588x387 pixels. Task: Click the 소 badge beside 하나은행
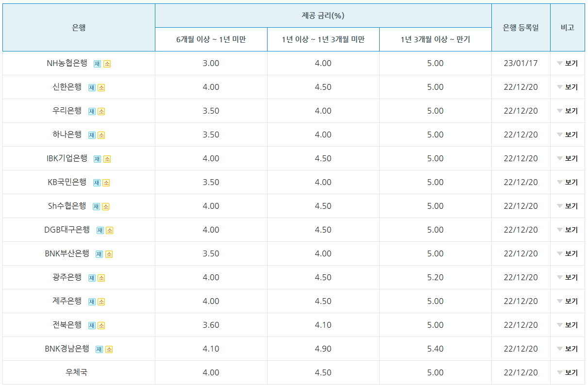pos(100,135)
